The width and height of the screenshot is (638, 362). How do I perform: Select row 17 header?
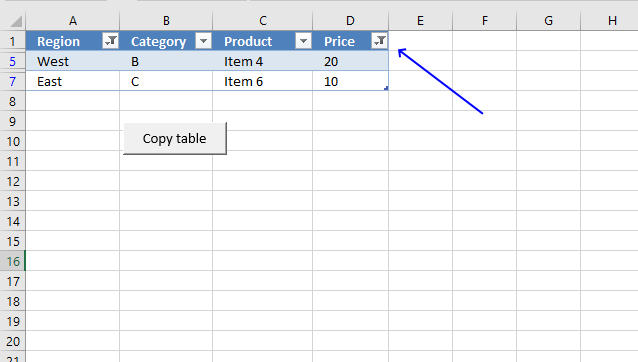(x=13, y=281)
